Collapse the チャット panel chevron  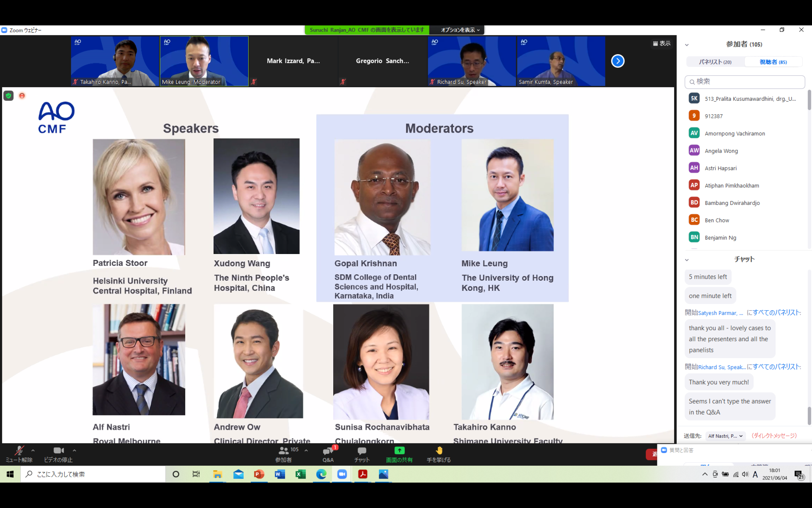tap(687, 260)
